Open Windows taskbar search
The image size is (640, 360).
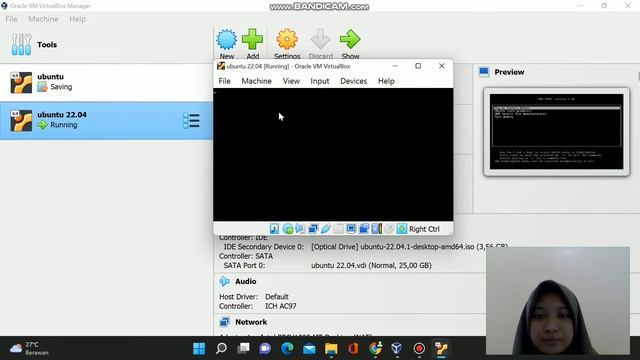click(x=221, y=349)
